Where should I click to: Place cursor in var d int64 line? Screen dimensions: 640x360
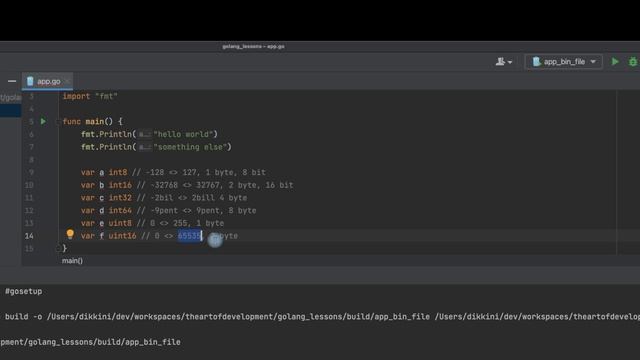click(x=169, y=211)
